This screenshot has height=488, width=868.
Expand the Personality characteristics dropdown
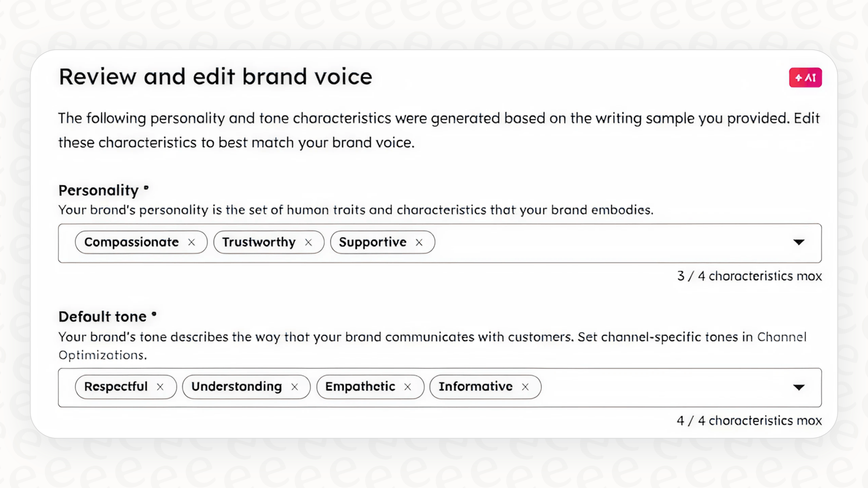799,242
